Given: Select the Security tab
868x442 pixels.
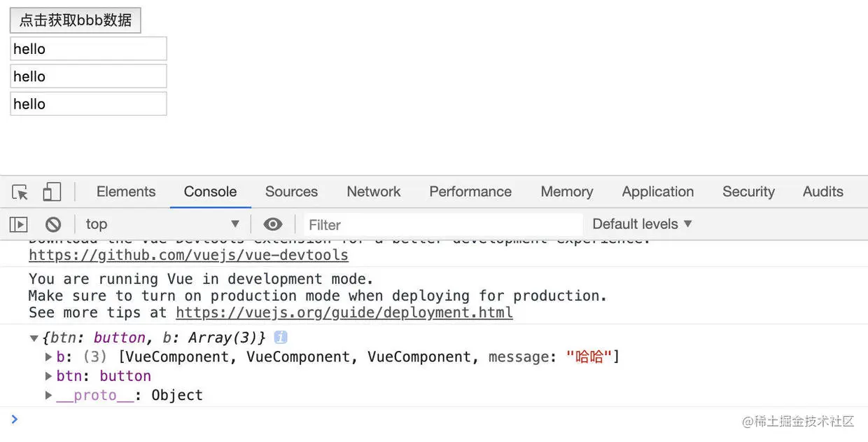Looking at the screenshot, I should [748, 191].
